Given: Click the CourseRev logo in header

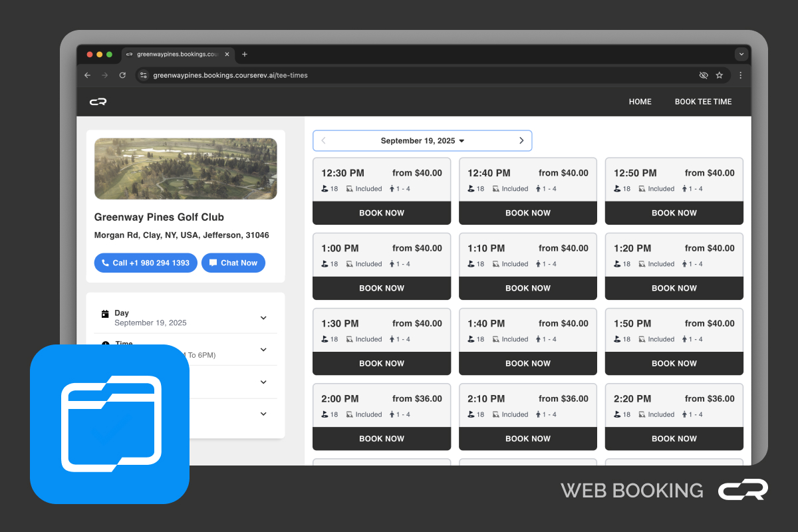Looking at the screenshot, I should [98, 102].
